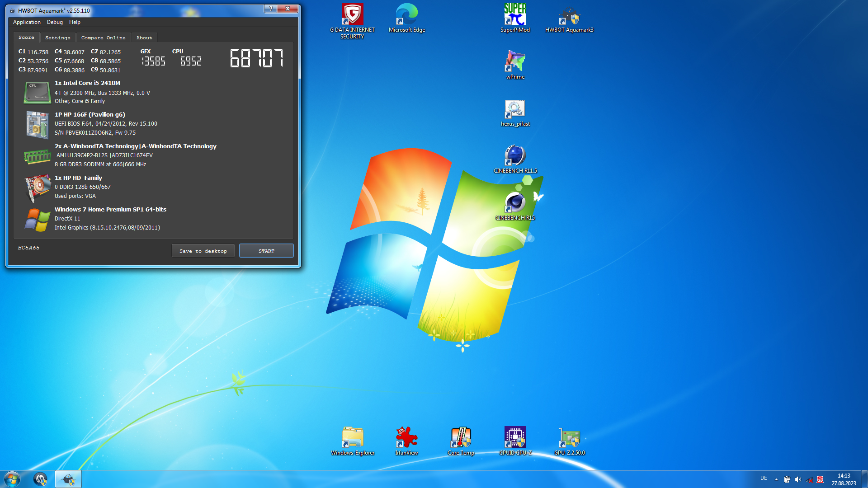This screenshot has width=868, height=488.
Task: Open the Application menu
Action: 27,22
